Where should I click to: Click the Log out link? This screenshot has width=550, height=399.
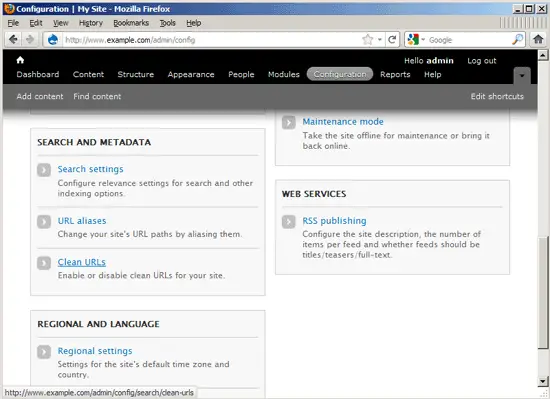[482, 61]
